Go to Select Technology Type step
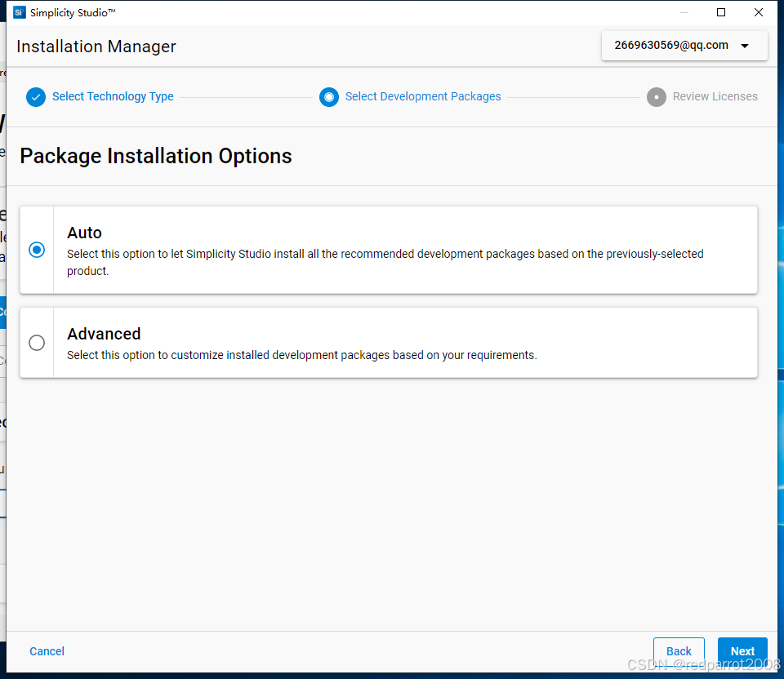Viewport: 784px width, 679px height. (113, 96)
